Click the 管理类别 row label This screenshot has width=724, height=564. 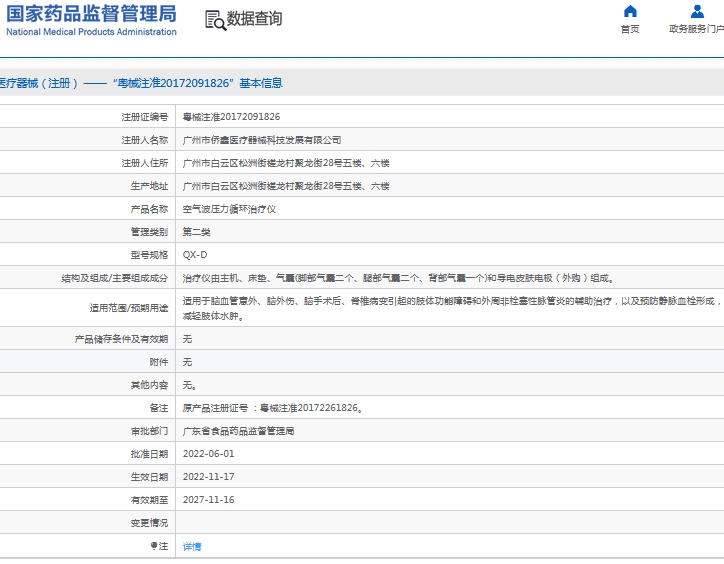pyautogui.click(x=149, y=232)
